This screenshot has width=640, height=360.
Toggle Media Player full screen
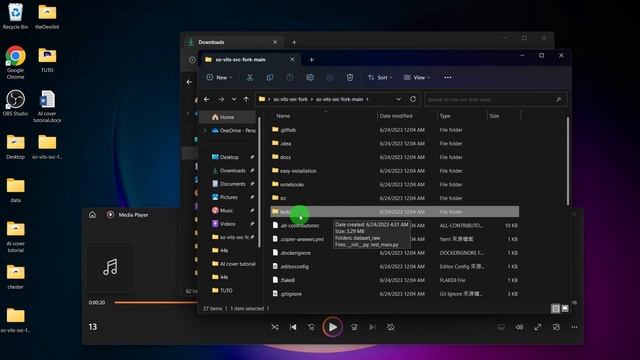tap(538, 327)
